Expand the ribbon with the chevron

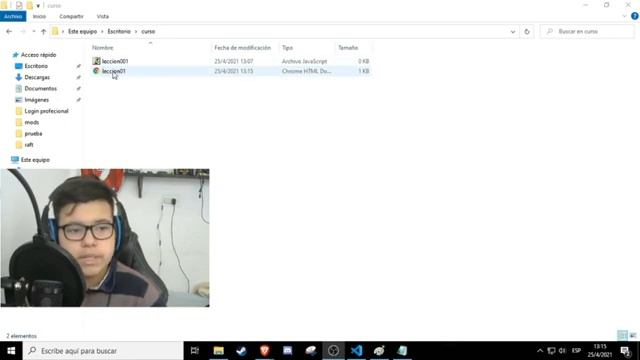[x=624, y=16]
